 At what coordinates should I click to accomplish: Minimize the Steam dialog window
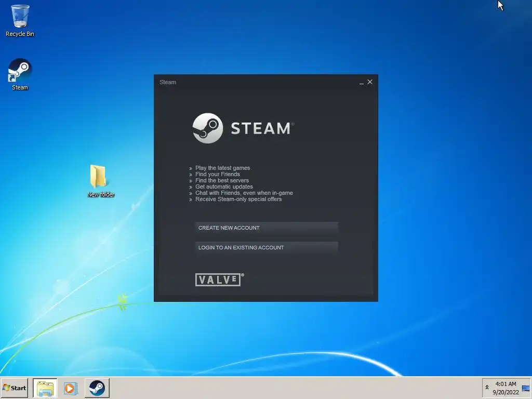tap(362, 83)
